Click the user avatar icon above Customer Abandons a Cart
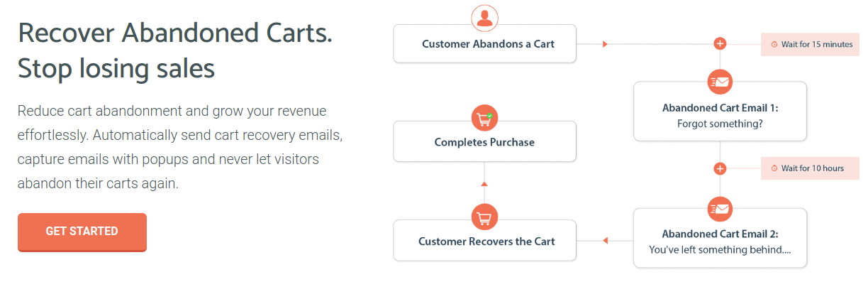This screenshot has height=299, width=868. coord(484,18)
